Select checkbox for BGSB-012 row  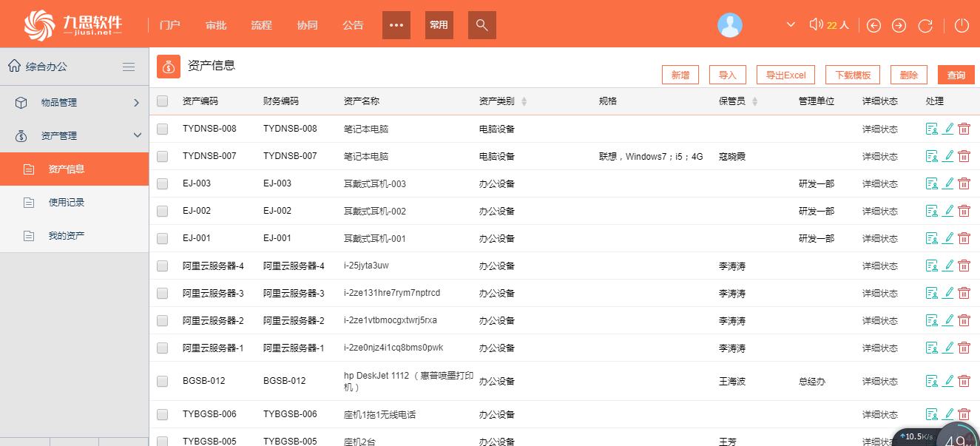tap(163, 381)
